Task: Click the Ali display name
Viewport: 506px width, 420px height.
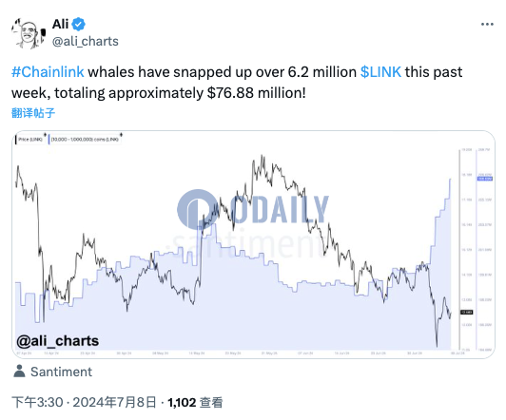Action: (60, 24)
